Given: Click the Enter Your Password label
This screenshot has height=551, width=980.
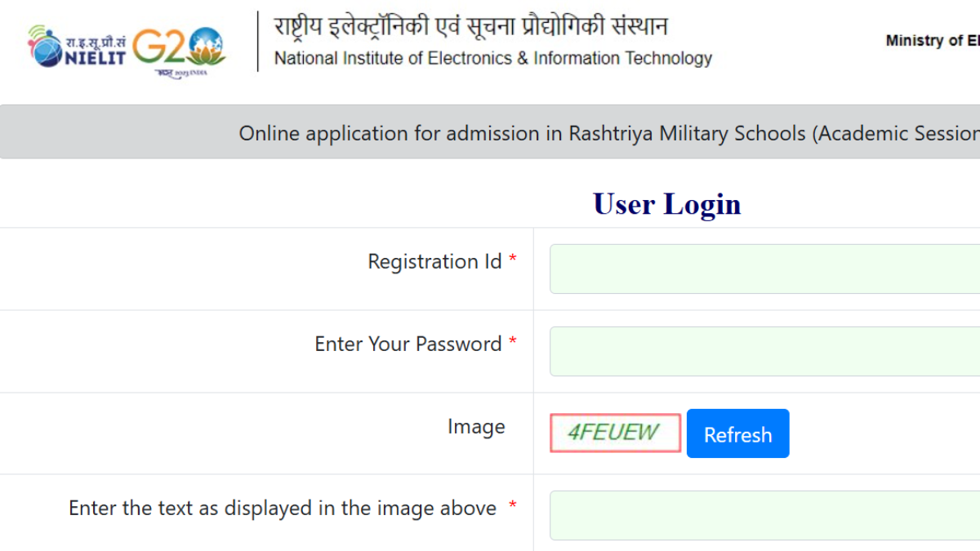Looking at the screenshot, I should tap(408, 344).
